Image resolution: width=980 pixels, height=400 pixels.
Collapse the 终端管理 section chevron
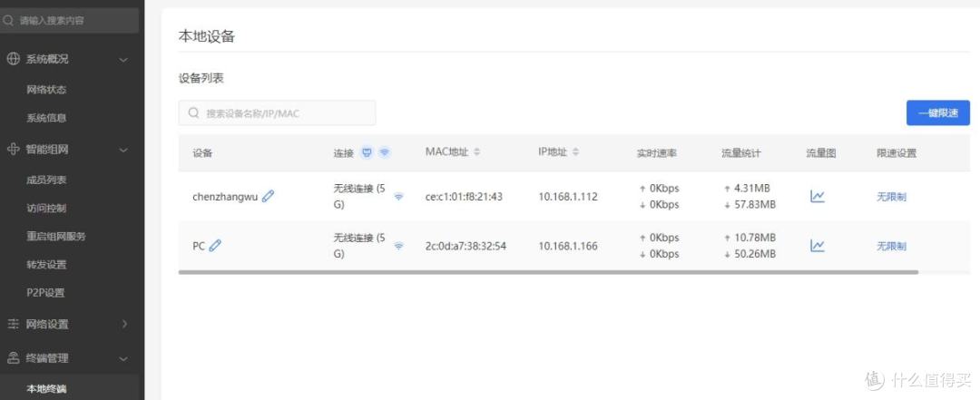click(x=123, y=359)
